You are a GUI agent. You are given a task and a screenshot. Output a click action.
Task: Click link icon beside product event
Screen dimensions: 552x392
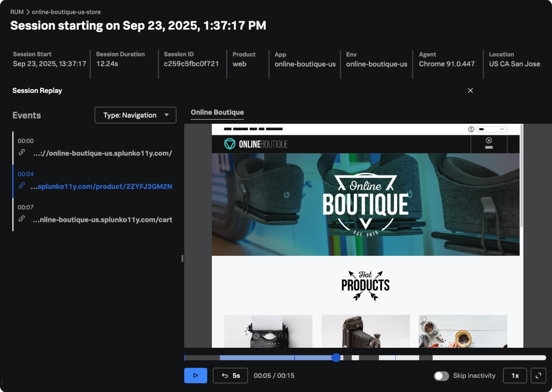(22, 185)
